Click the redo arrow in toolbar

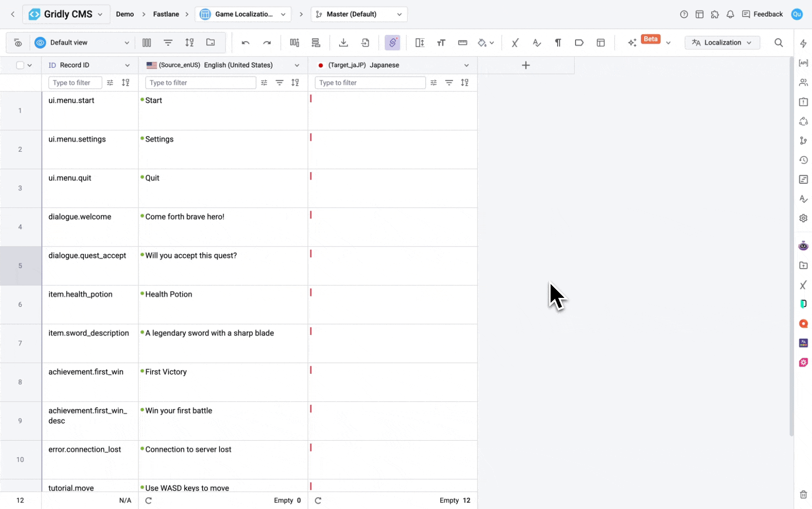(267, 43)
